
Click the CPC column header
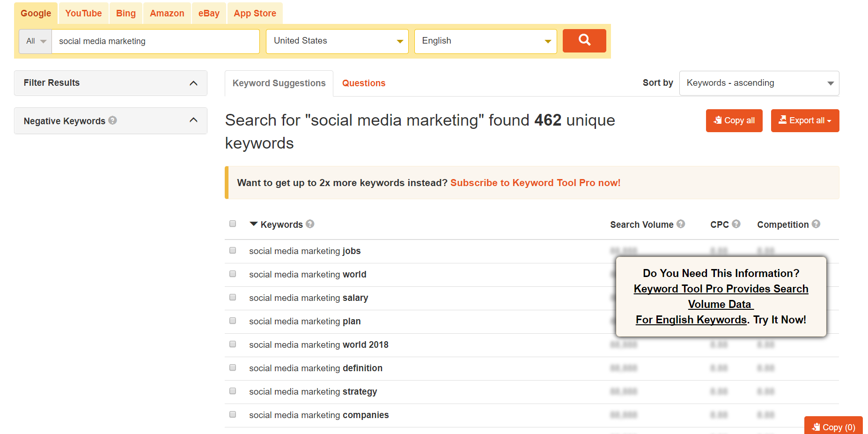(x=720, y=224)
